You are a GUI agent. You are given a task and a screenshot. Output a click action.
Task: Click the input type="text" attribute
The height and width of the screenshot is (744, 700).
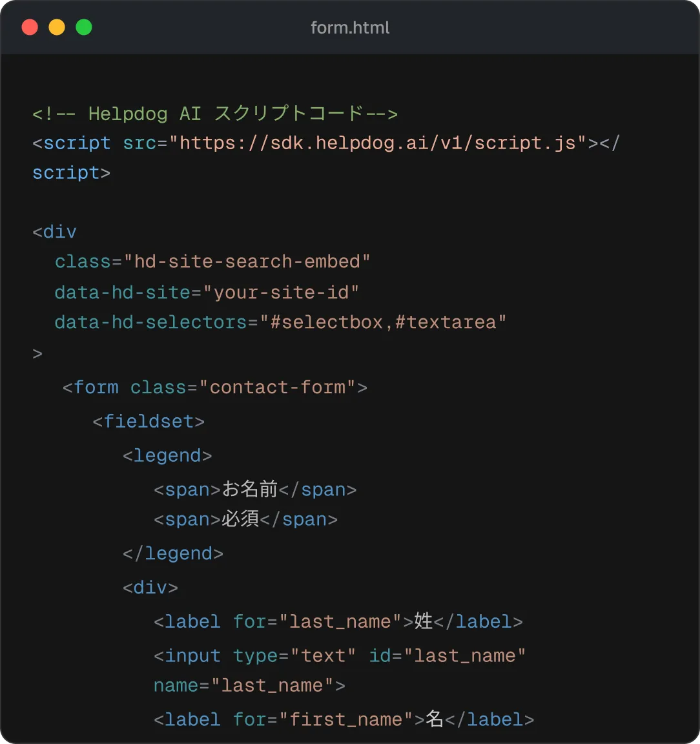(x=294, y=656)
